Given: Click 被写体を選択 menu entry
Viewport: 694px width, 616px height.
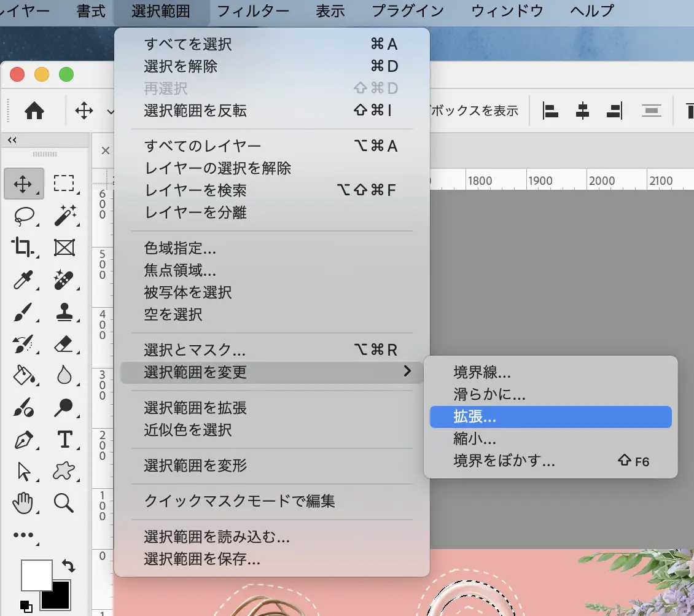Looking at the screenshot, I should (188, 292).
